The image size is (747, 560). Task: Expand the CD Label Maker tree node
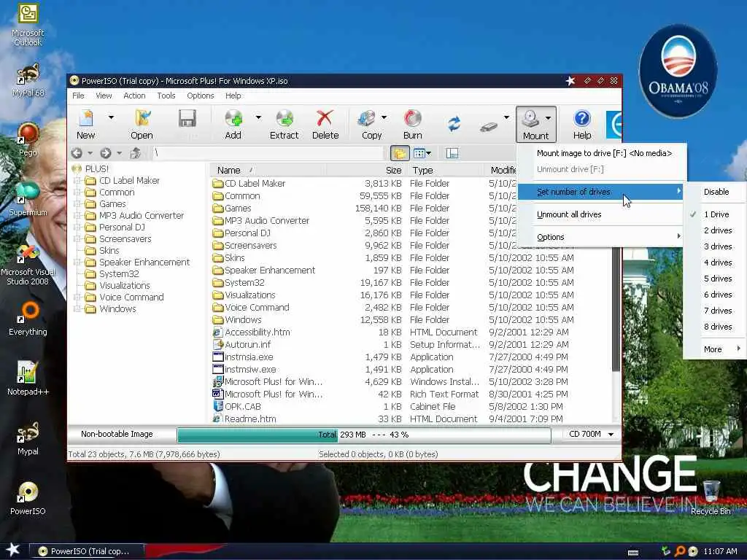[x=77, y=181]
